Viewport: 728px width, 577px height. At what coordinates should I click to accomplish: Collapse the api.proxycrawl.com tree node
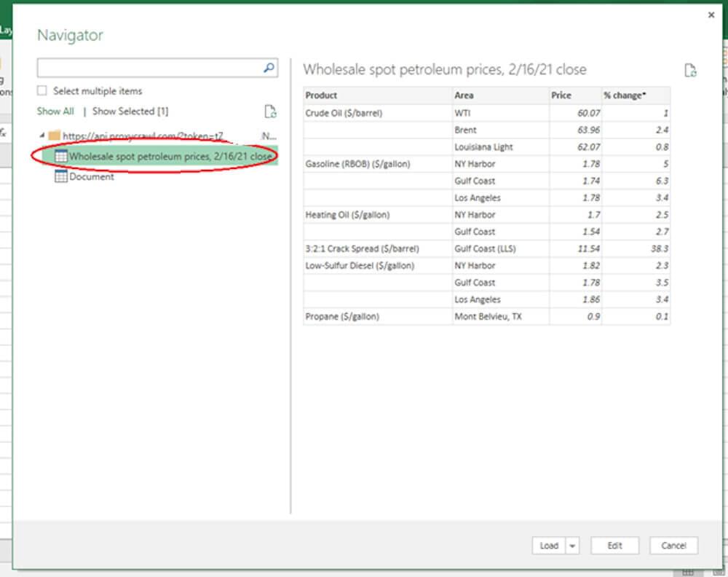(x=41, y=136)
